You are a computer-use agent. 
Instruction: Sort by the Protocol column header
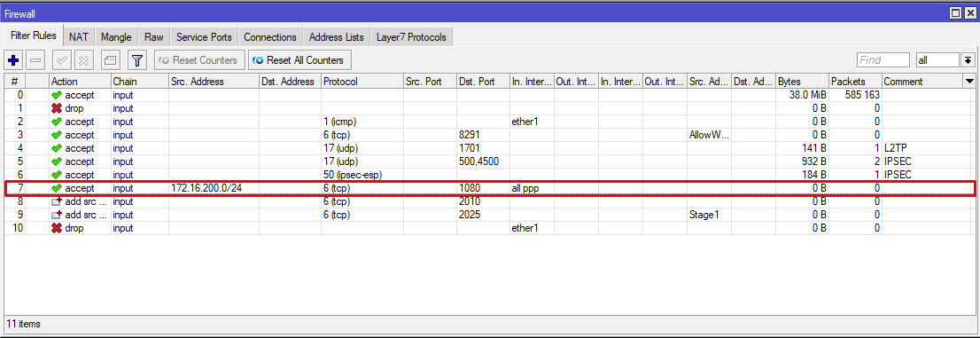pyautogui.click(x=362, y=82)
